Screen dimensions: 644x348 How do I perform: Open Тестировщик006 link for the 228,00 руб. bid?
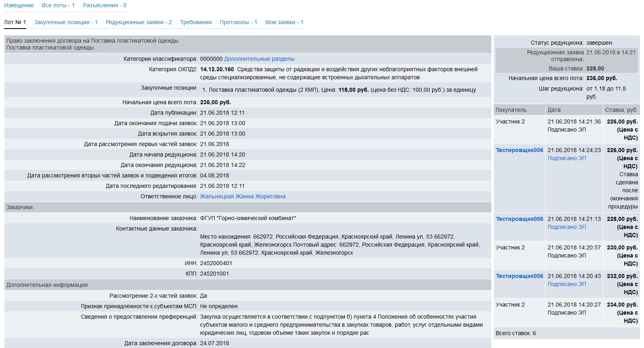519,219
